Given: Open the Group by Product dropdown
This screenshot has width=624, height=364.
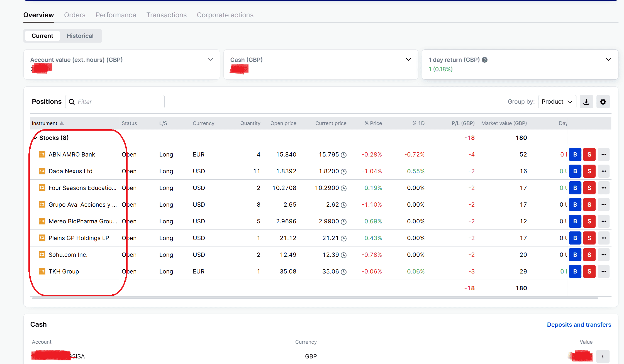Looking at the screenshot, I should [557, 102].
